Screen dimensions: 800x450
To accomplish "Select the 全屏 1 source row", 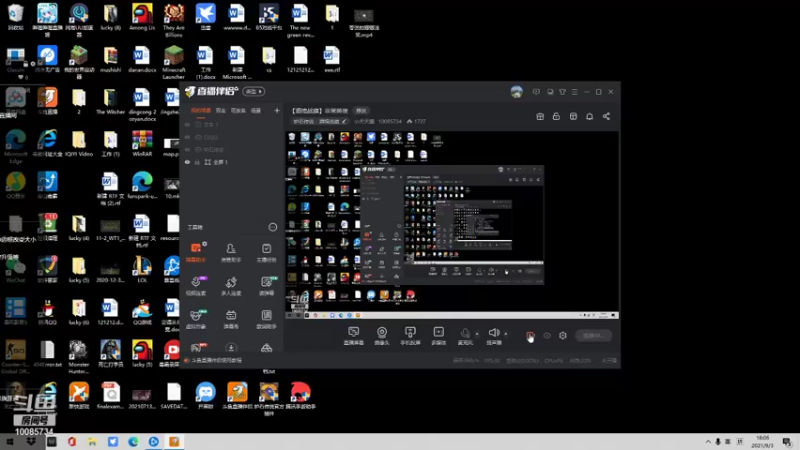I will (232, 162).
